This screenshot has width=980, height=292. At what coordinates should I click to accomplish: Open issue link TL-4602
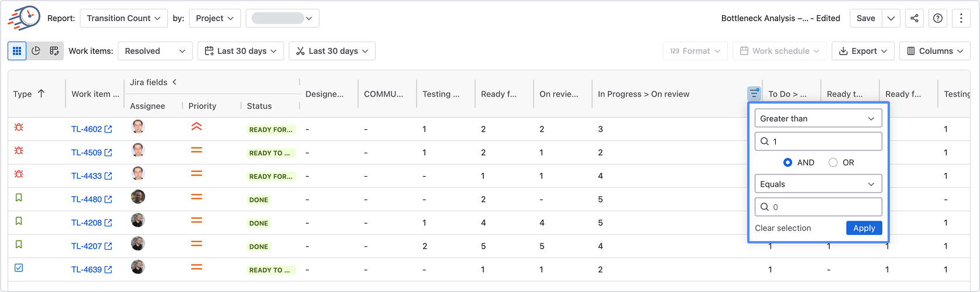(87, 129)
